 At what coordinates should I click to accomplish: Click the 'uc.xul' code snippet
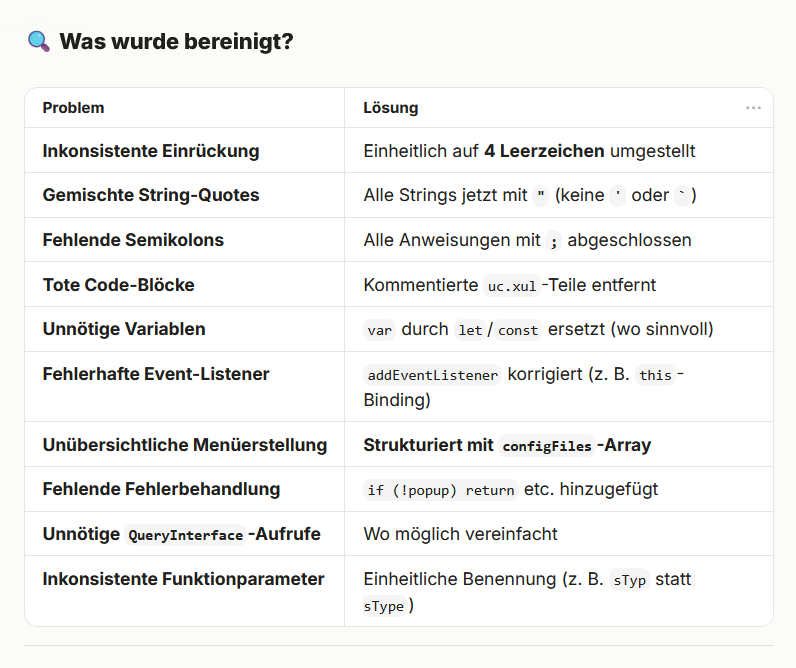click(x=512, y=286)
